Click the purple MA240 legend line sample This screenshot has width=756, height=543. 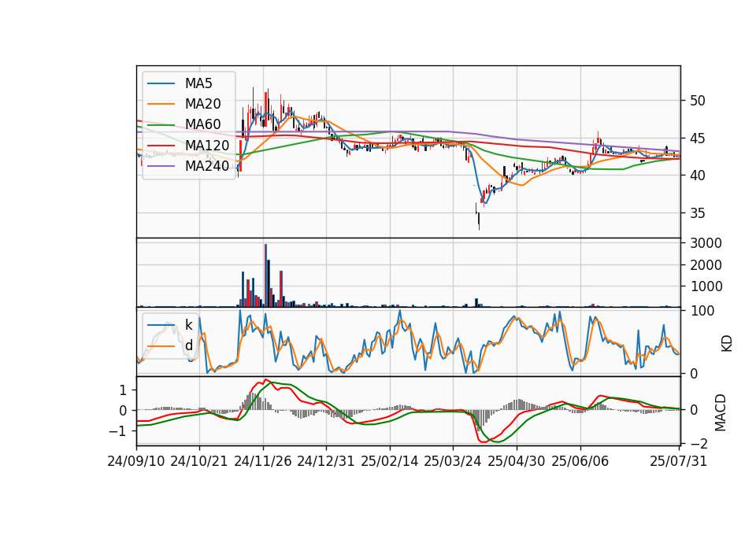tap(161, 166)
